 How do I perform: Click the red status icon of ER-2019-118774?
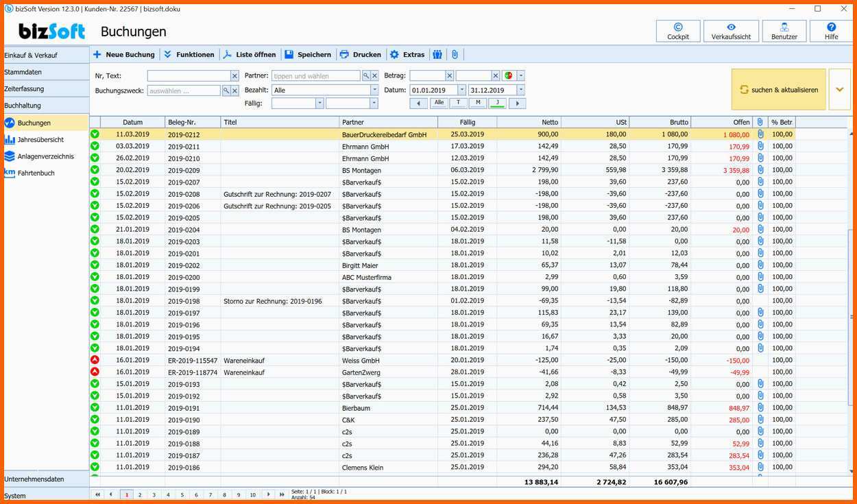pos(95,372)
